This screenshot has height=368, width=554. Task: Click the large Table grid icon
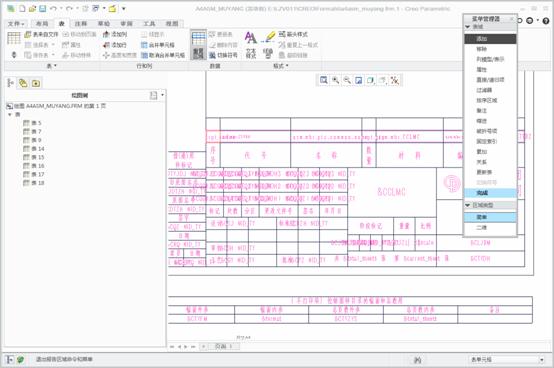14,38
